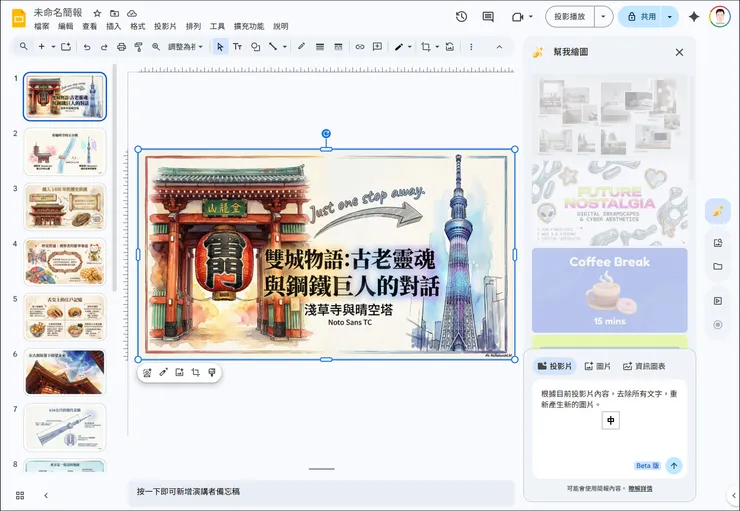Click the 共用 share button
The image size is (740, 511).
pyautogui.click(x=641, y=17)
